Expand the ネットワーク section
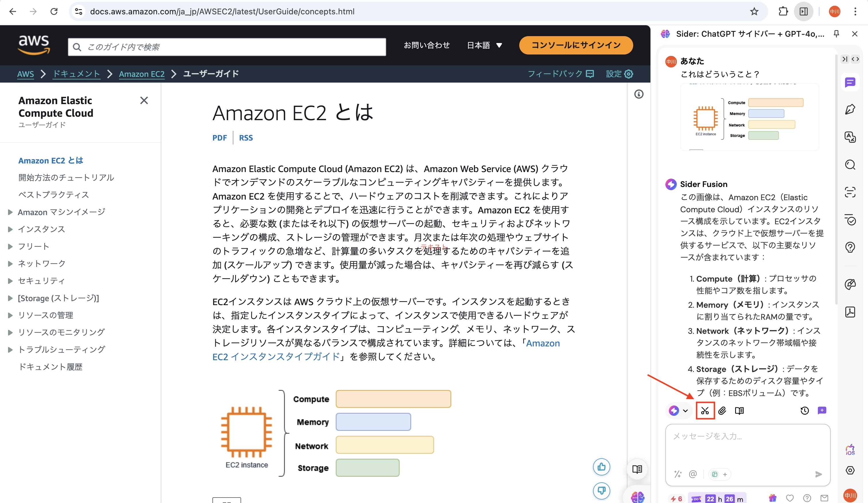Image resolution: width=868 pixels, height=503 pixels. tap(10, 264)
